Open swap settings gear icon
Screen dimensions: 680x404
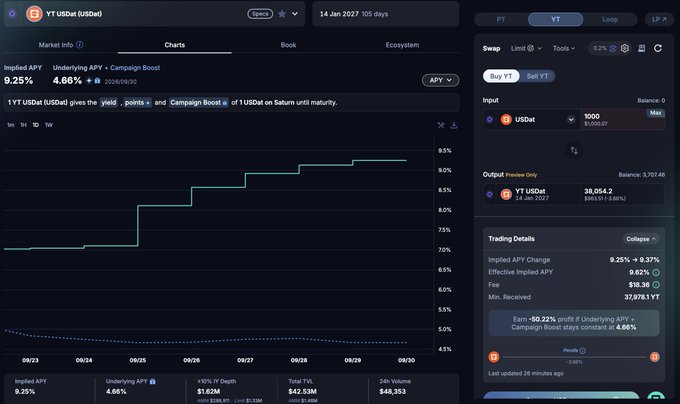pyautogui.click(x=625, y=49)
